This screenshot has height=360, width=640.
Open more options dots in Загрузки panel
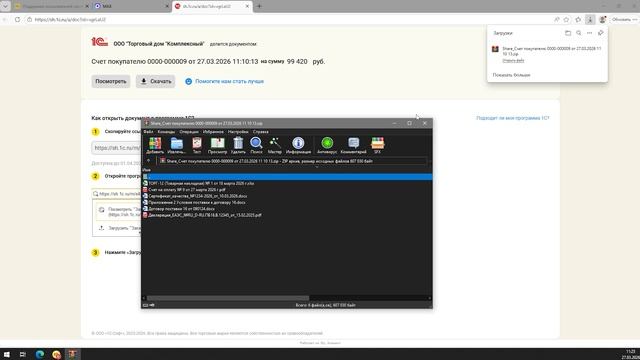tap(589, 33)
